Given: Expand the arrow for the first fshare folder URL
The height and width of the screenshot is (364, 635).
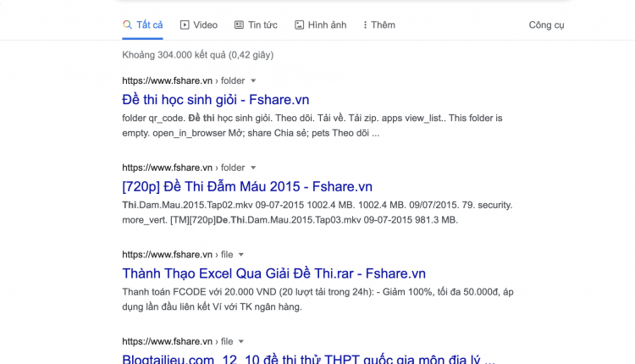Looking at the screenshot, I should pyautogui.click(x=253, y=81).
